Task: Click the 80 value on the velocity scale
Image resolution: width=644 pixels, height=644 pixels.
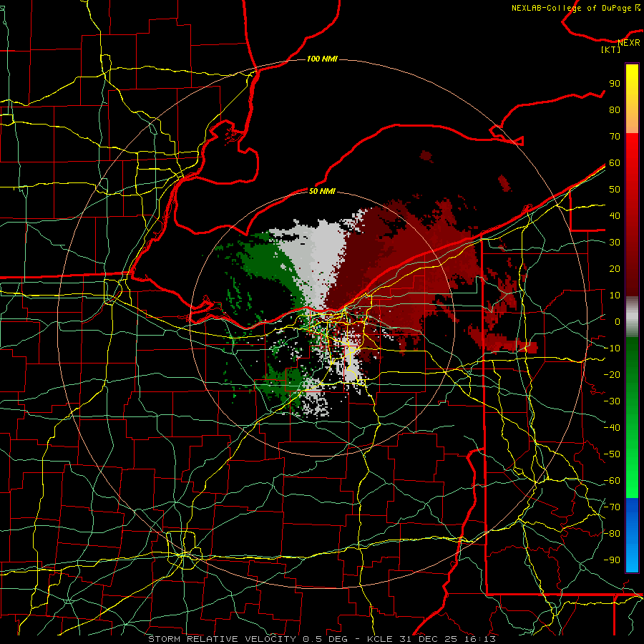Action: [615, 110]
